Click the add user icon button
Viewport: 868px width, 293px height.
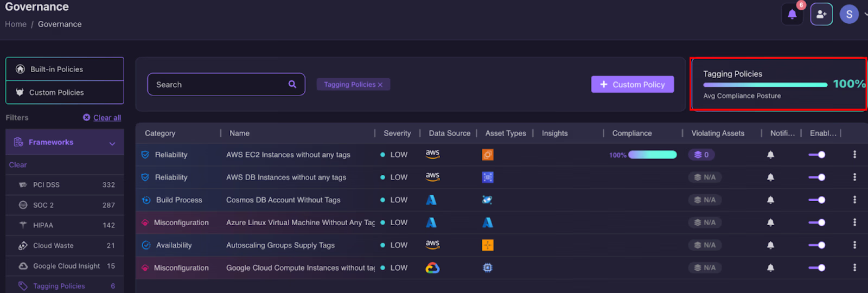[821, 14]
